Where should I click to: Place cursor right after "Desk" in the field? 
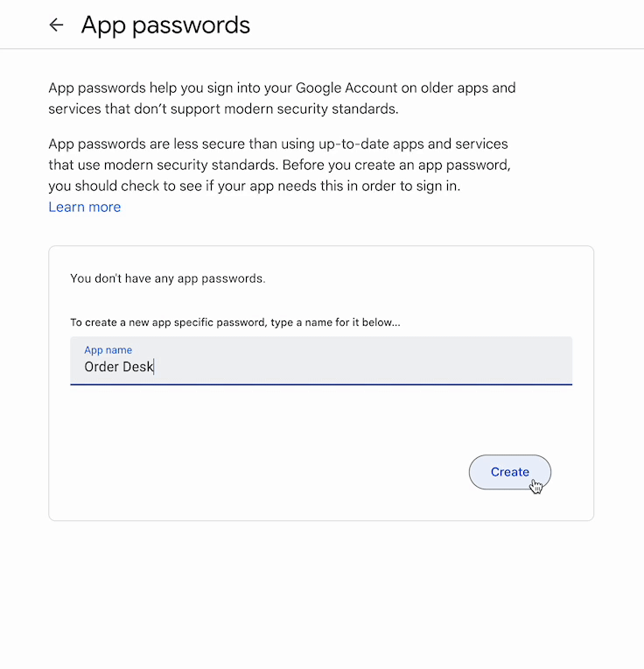point(154,367)
